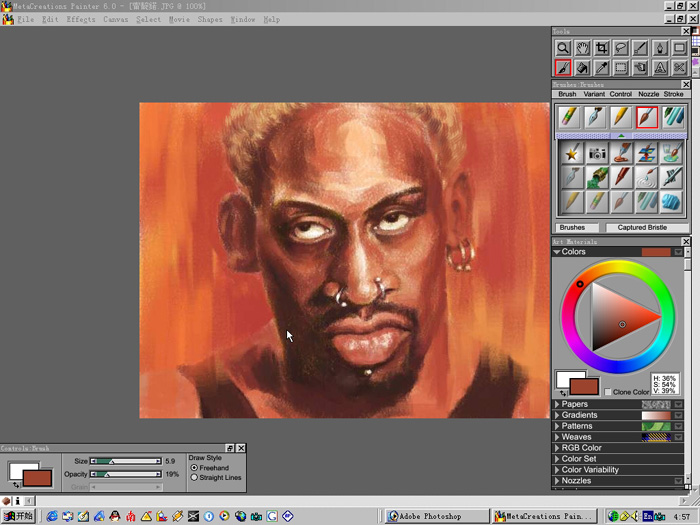Click the Size slider in Controls
The width and height of the screenshot is (700, 525).
(126, 461)
